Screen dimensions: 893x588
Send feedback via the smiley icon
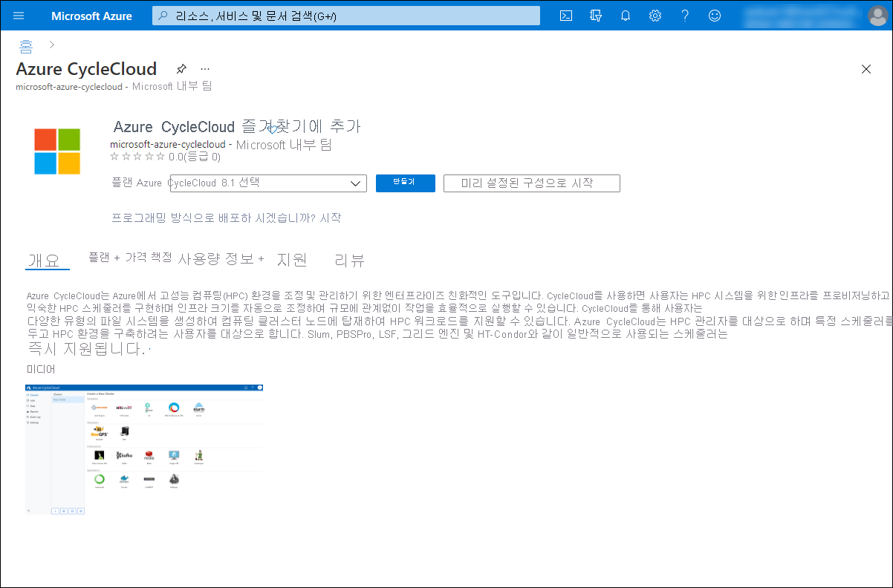pyautogui.click(x=714, y=16)
